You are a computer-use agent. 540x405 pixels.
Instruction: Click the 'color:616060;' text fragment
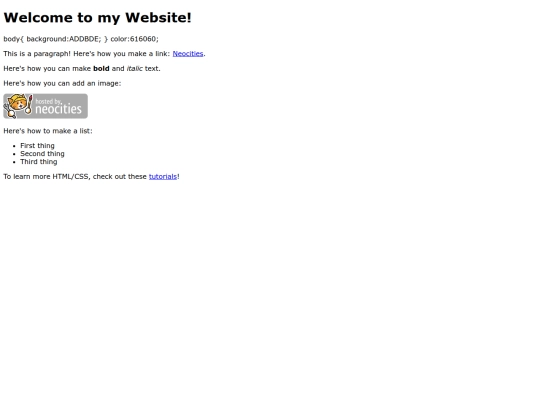(x=135, y=39)
